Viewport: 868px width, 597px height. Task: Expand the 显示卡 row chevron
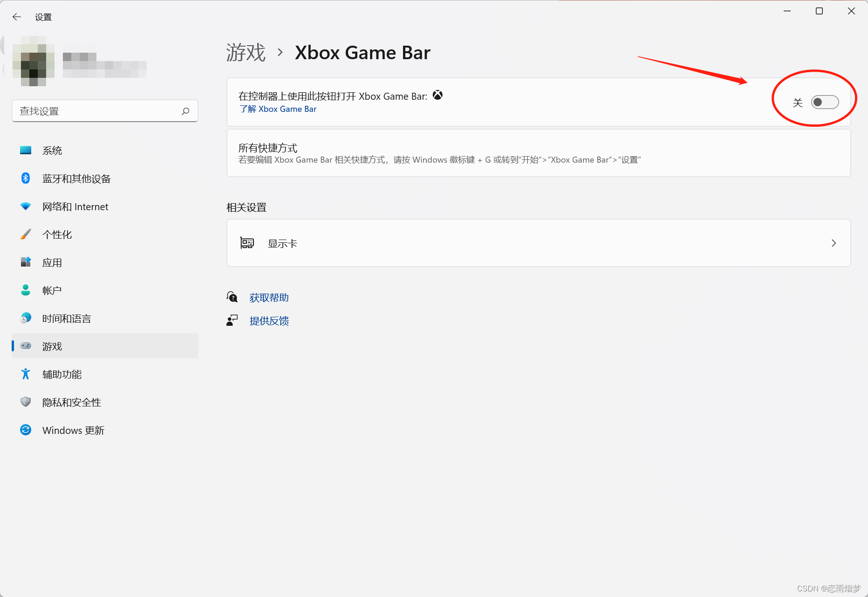834,243
